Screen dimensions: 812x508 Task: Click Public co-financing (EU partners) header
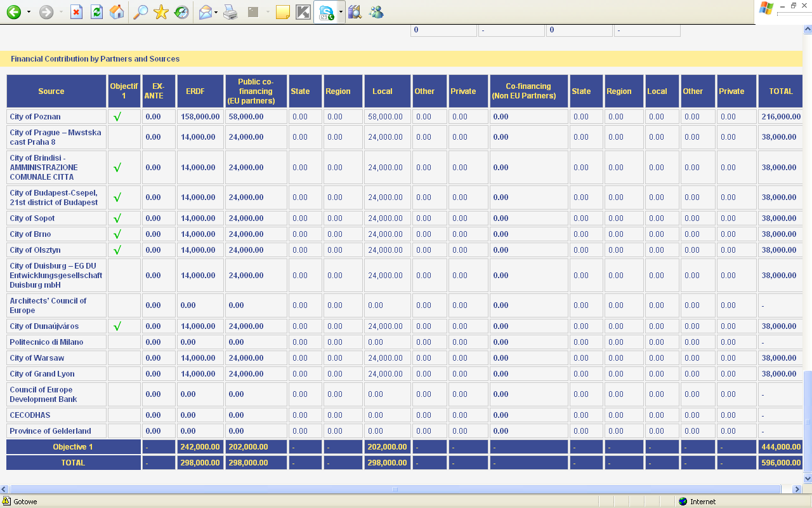click(256, 91)
